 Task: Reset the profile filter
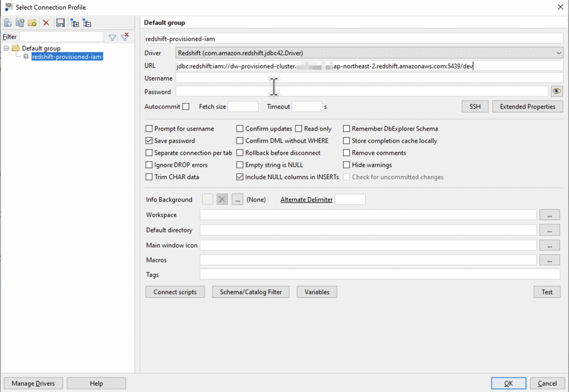pyautogui.click(x=125, y=36)
